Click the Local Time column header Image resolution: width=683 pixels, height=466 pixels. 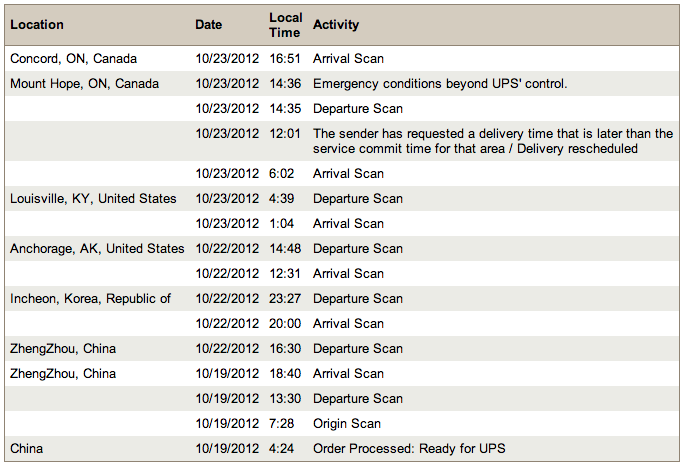click(x=285, y=25)
